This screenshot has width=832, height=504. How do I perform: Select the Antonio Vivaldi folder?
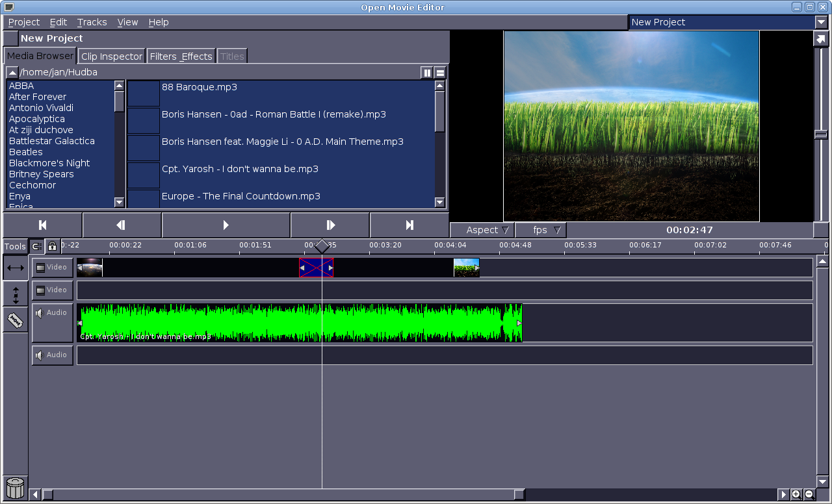[x=41, y=108]
